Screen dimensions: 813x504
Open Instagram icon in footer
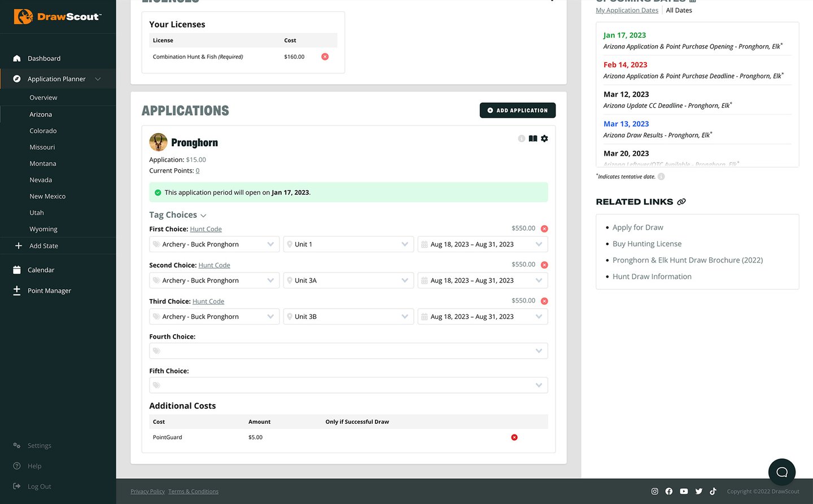pyautogui.click(x=655, y=491)
